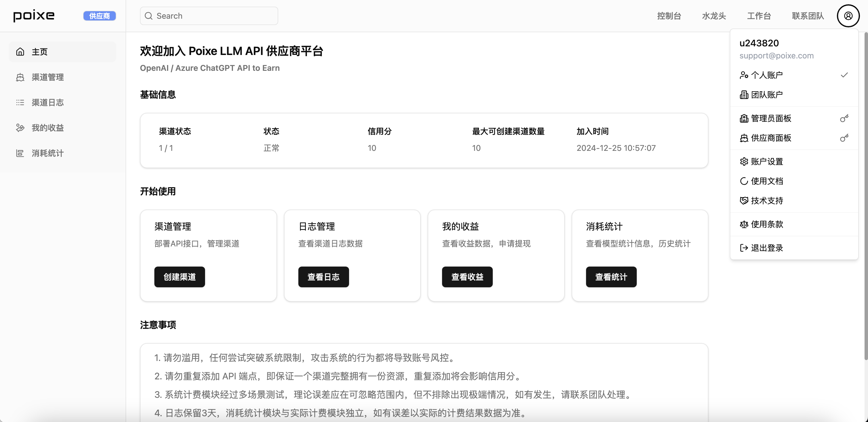Open 水龙头 in the top navigation
This screenshot has width=868, height=422.
[714, 16]
